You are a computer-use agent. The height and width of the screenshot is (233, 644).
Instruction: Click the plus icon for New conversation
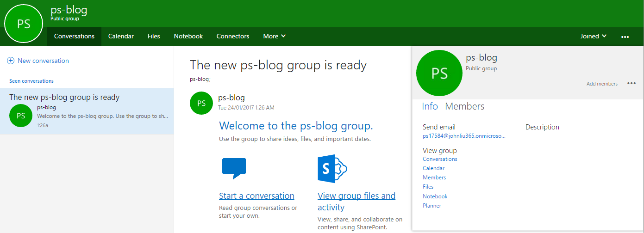tap(11, 61)
